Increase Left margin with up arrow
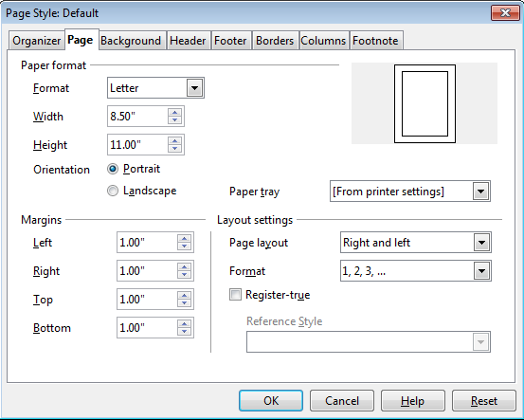The image size is (524, 420). (x=184, y=238)
